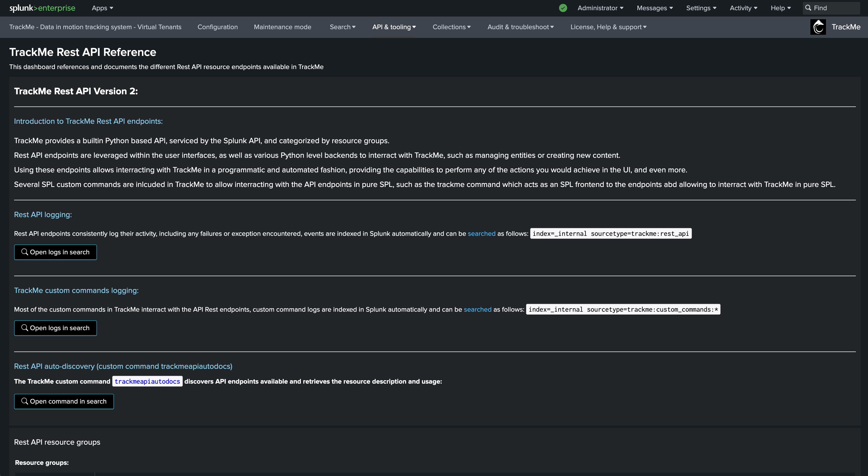This screenshot has height=476, width=868.
Task: Click the magnifier icon in Find box
Action: point(808,8)
